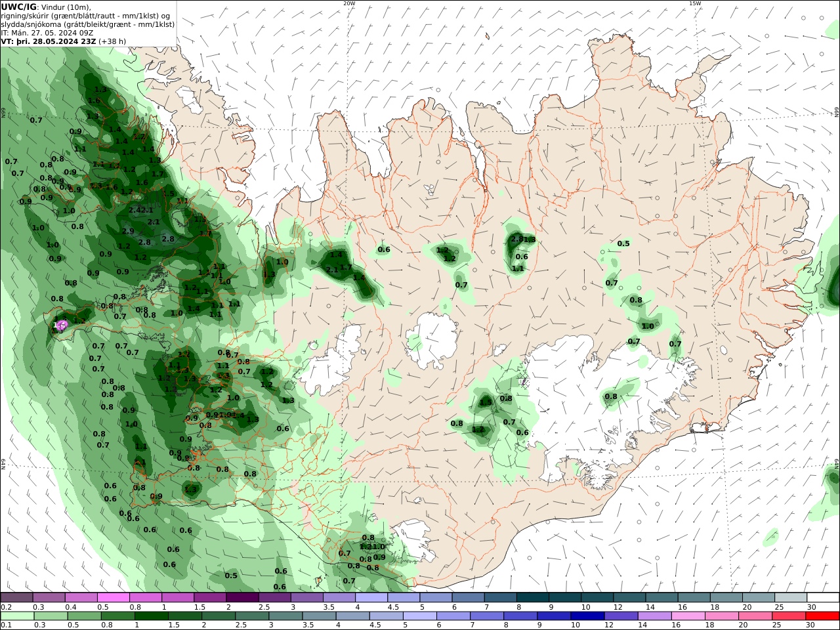This screenshot has height=630, width=840.
Task: Select the light pink rain swatch at 16
Action: pos(688,616)
